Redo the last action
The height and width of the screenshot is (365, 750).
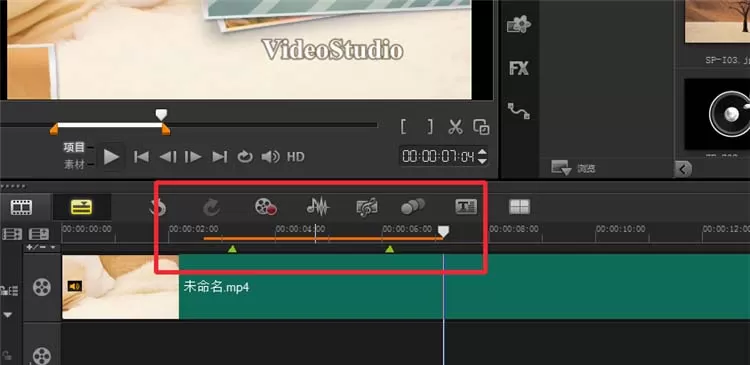(211, 208)
